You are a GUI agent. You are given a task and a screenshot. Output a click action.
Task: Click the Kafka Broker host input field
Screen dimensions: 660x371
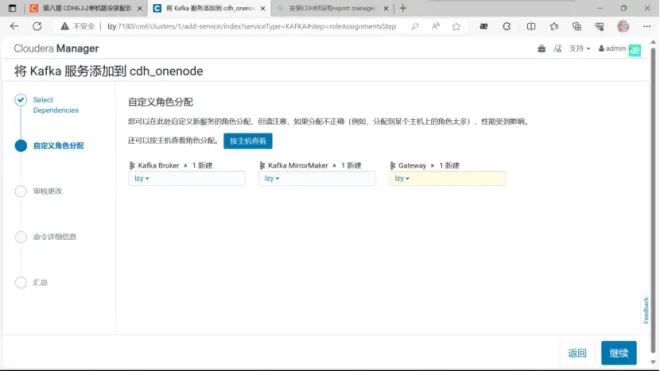click(187, 179)
